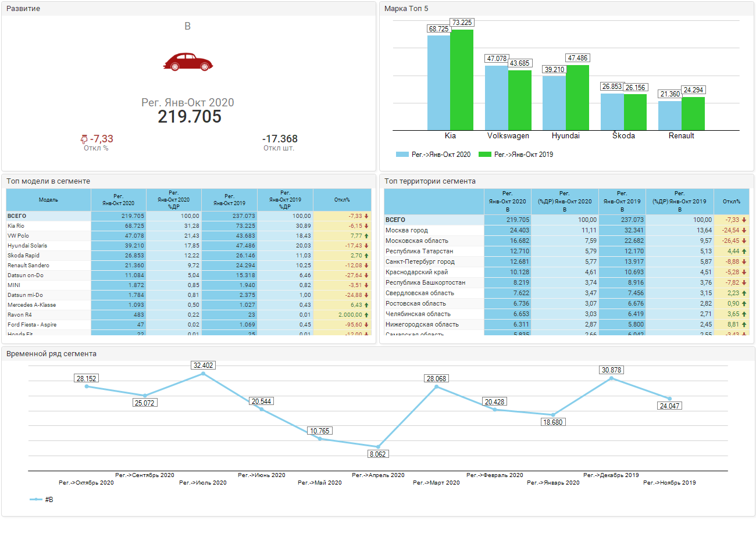The width and height of the screenshot is (756, 534).
Task: Select the 'Kia Rio' model cell
Action: pos(49,225)
